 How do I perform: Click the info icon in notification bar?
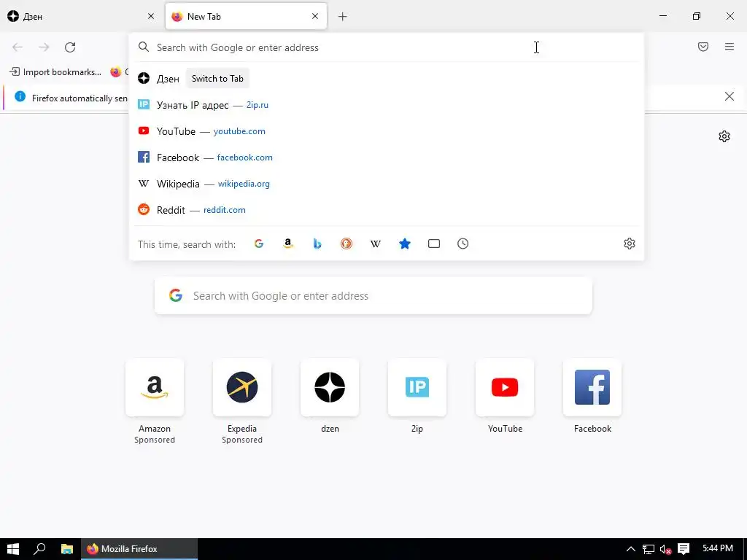coord(20,97)
